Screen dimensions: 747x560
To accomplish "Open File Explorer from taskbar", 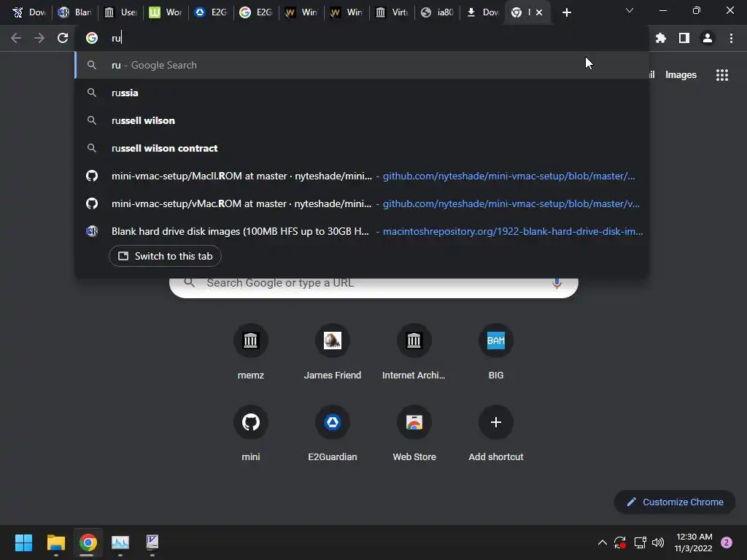I will tap(55, 542).
